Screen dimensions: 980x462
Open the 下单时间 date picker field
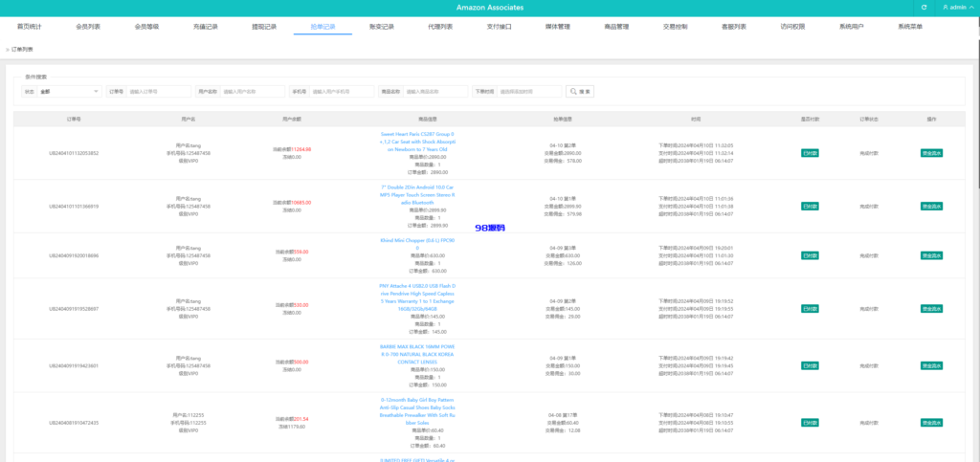pos(529,91)
